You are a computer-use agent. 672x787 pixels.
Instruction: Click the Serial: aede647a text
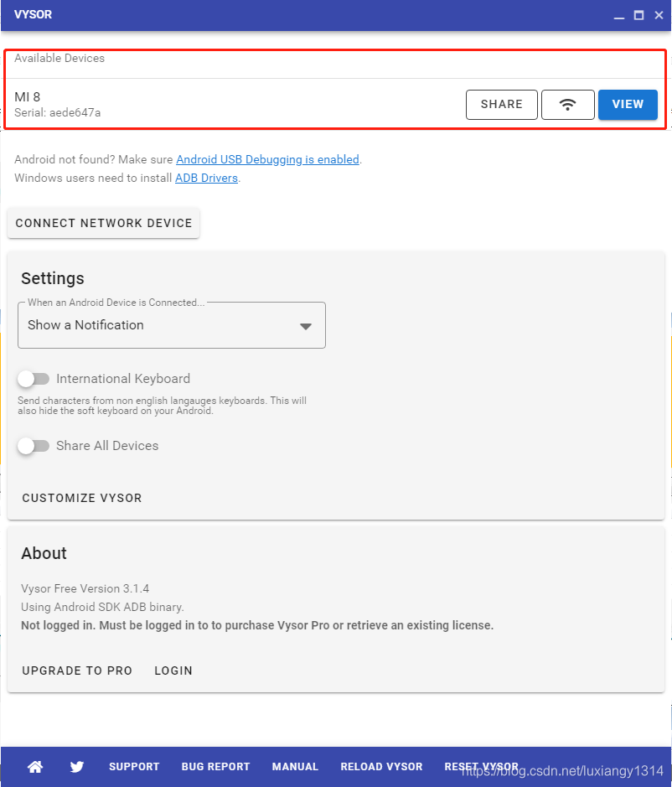point(57,113)
